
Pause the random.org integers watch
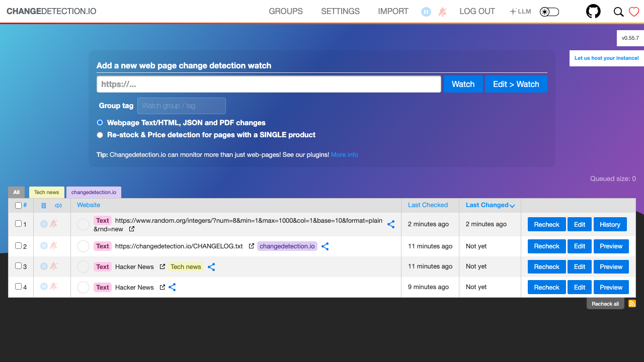tap(44, 224)
